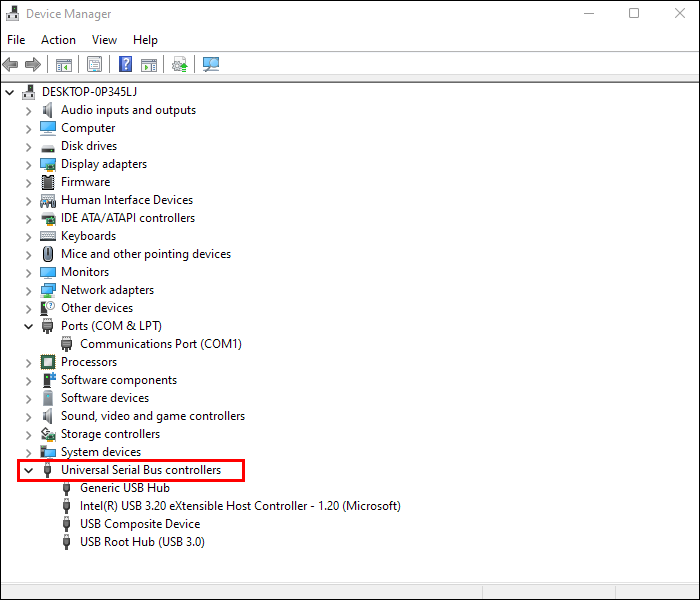Expand the Network adapters category
The image size is (700, 600).
(x=29, y=291)
